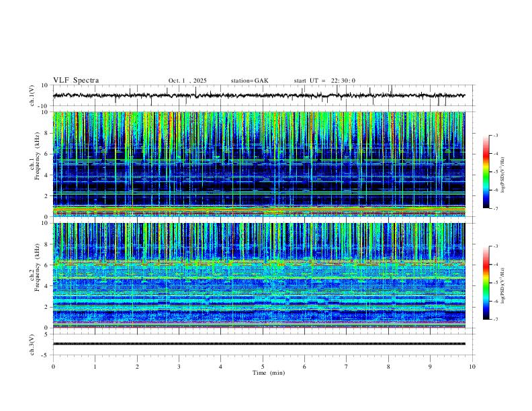This screenshot has width=532, height=411.
Task: Click the "start UT = 22:30: 0" text
Action: point(324,81)
